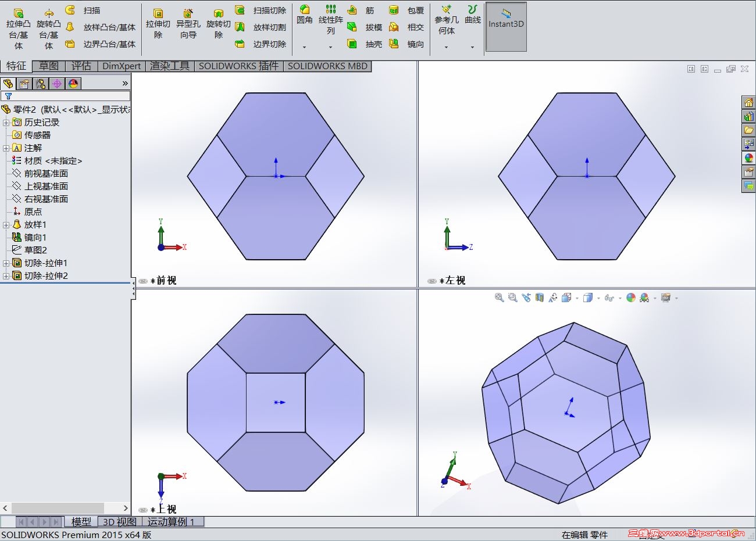The height and width of the screenshot is (541, 756).
Task: Click the 相交 intersect tool
Action: (406, 27)
